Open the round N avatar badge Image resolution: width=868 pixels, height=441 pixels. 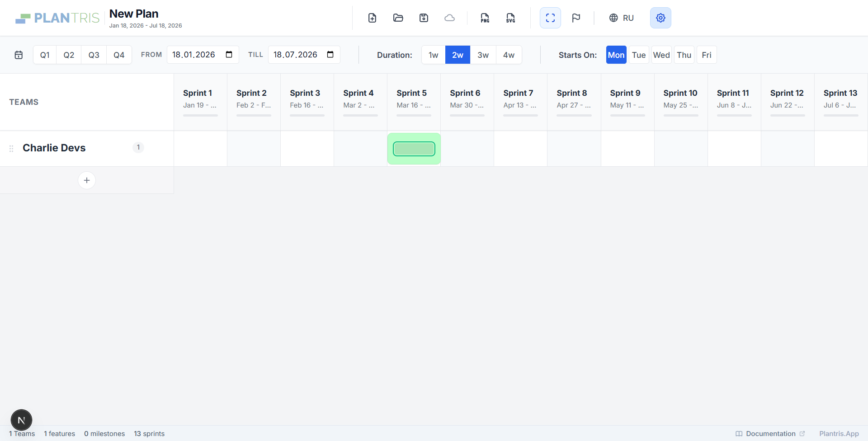(21, 420)
